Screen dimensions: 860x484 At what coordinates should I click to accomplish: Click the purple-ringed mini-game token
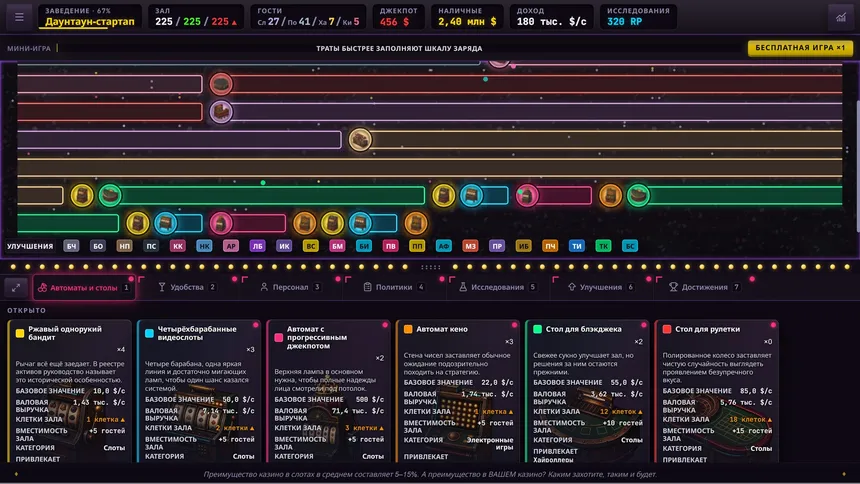click(x=221, y=112)
